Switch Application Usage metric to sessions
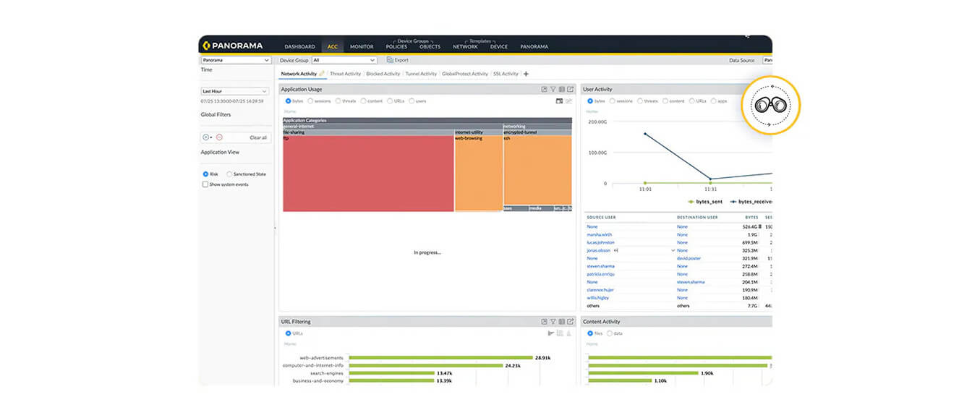 point(310,101)
